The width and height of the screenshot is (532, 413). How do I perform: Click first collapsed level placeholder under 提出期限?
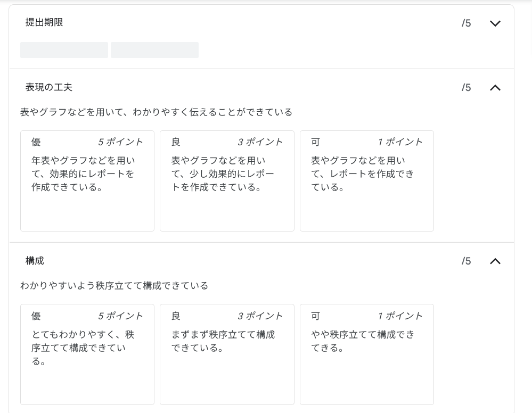pyautogui.click(x=64, y=50)
